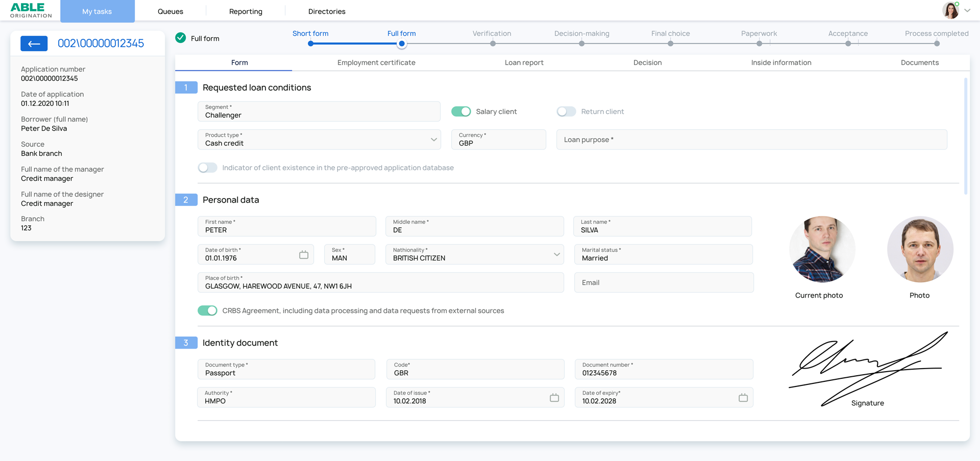Go to the Verification stage marker
980x461 pixels.
(x=492, y=44)
